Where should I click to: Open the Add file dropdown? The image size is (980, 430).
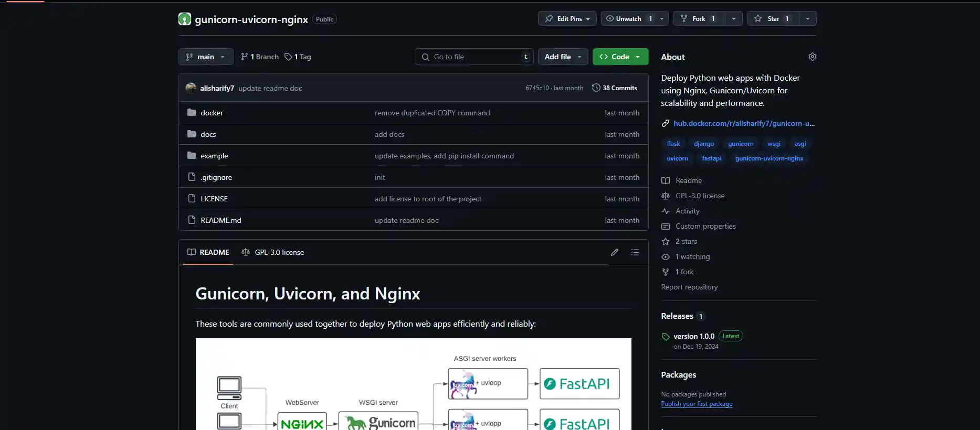pos(563,57)
